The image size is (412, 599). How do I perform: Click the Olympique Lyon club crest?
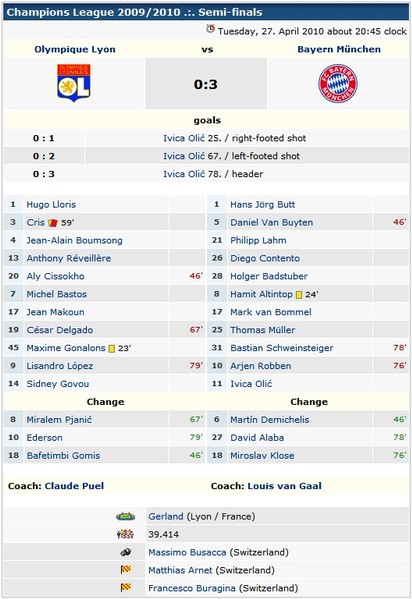(x=74, y=83)
